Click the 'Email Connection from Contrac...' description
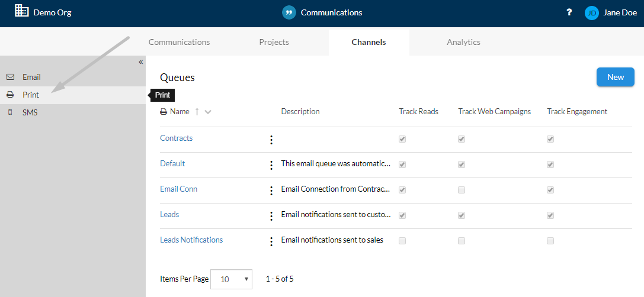The image size is (644, 297). (335, 189)
